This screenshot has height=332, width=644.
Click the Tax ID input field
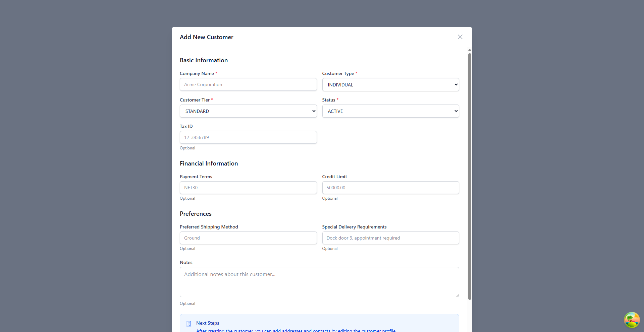coord(248,137)
